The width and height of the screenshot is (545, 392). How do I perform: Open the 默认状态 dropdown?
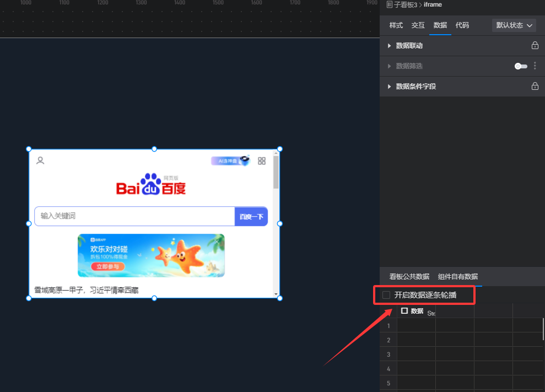pos(514,25)
